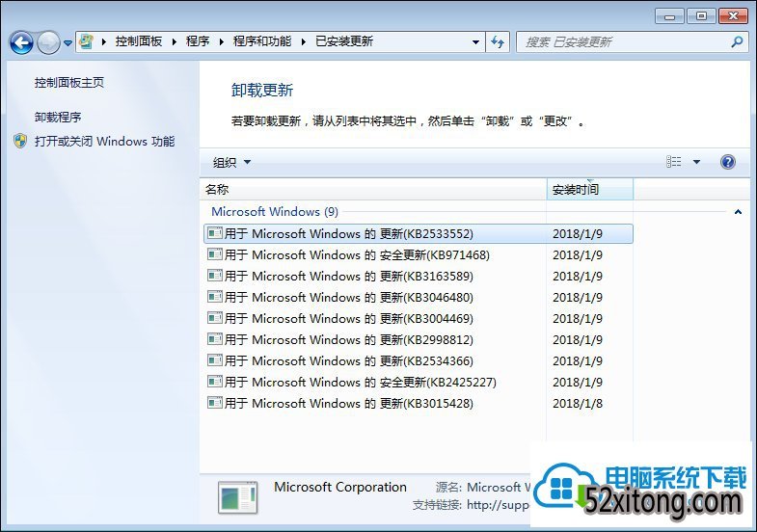Viewport: 757px width, 532px height.
Task: Click the Forward navigation arrow
Action: coord(48,42)
